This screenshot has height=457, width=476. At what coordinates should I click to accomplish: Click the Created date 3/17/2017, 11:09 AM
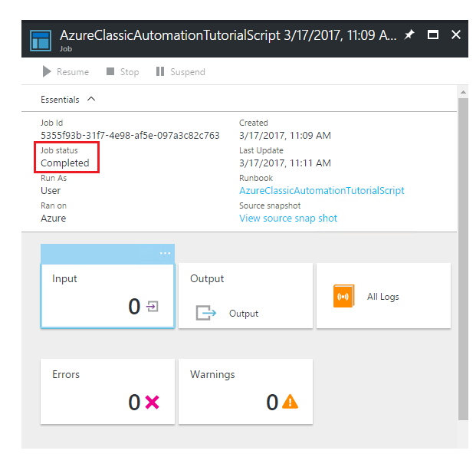point(284,136)
